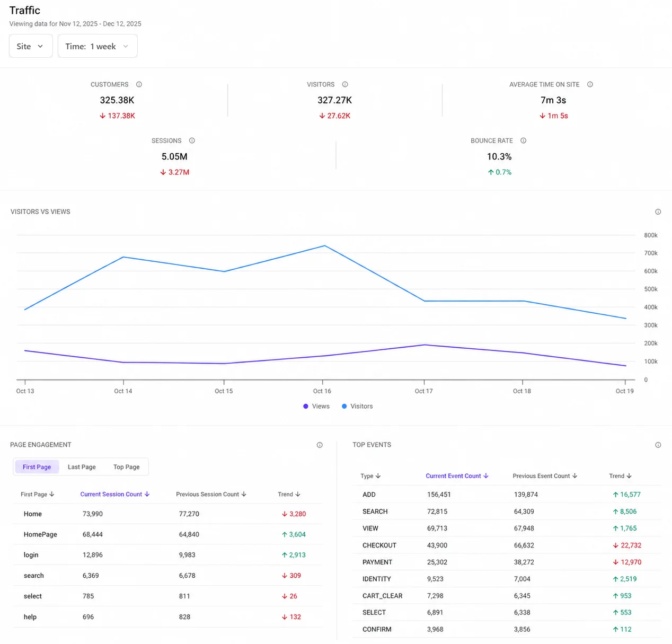Click the login first page row
The height and width of the screenshot is (644, 672).
click(167, 555)
